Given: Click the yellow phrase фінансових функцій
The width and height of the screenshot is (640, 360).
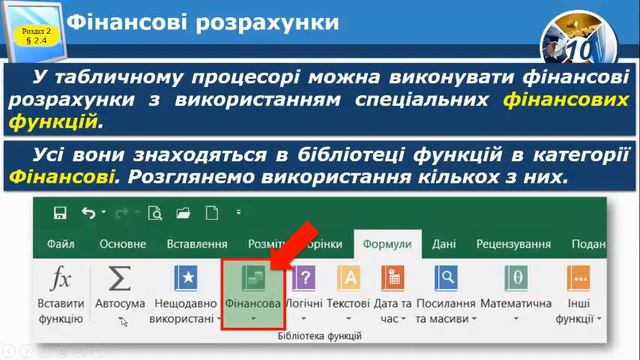Looking at the screenshot, I should [x=566, y=100].
